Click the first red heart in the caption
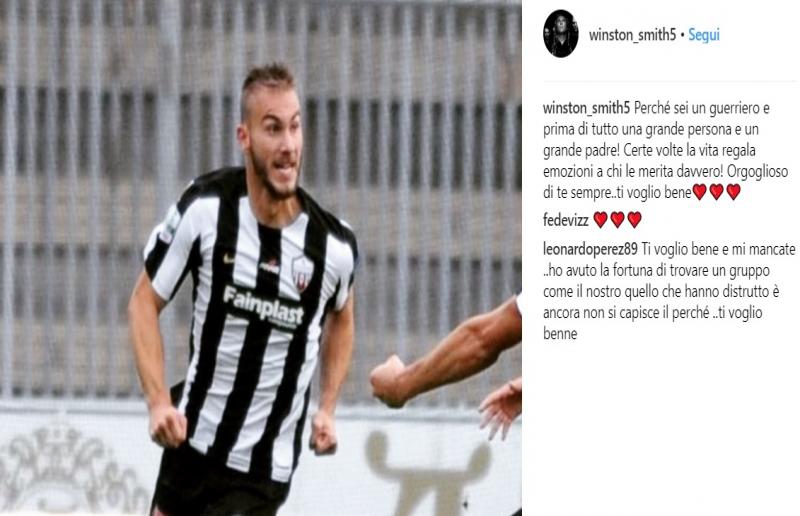 [x=699, y=192]
